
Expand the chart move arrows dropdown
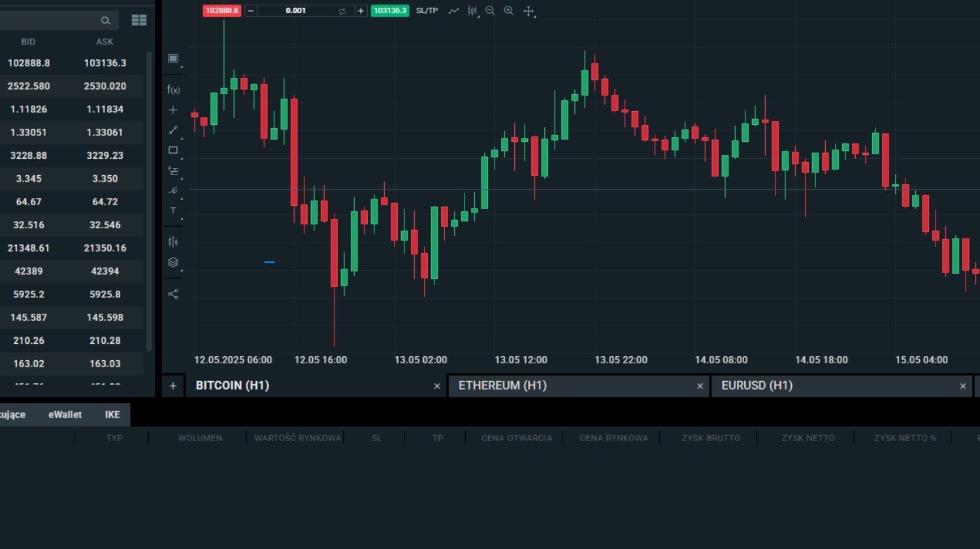click(529, 11)
